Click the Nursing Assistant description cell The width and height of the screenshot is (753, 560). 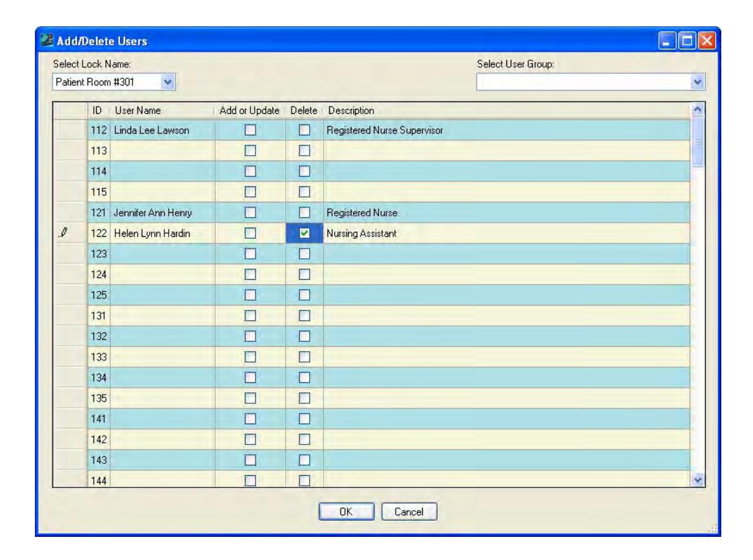(506, 233)
